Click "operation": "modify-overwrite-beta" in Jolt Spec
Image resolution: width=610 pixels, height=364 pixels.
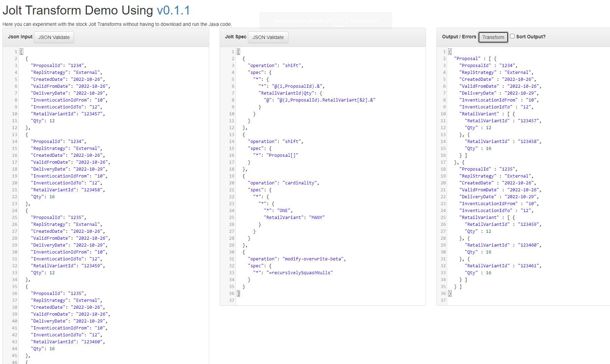click(296, 259)
